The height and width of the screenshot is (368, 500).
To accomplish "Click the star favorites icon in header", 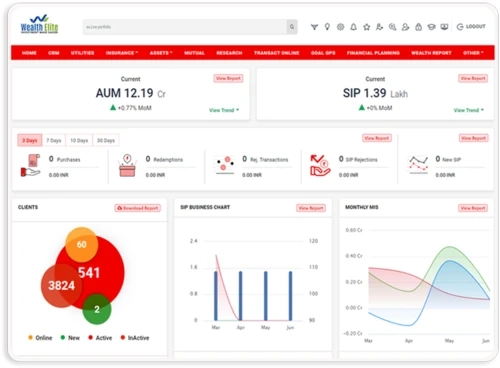I will tap(366, 27).
